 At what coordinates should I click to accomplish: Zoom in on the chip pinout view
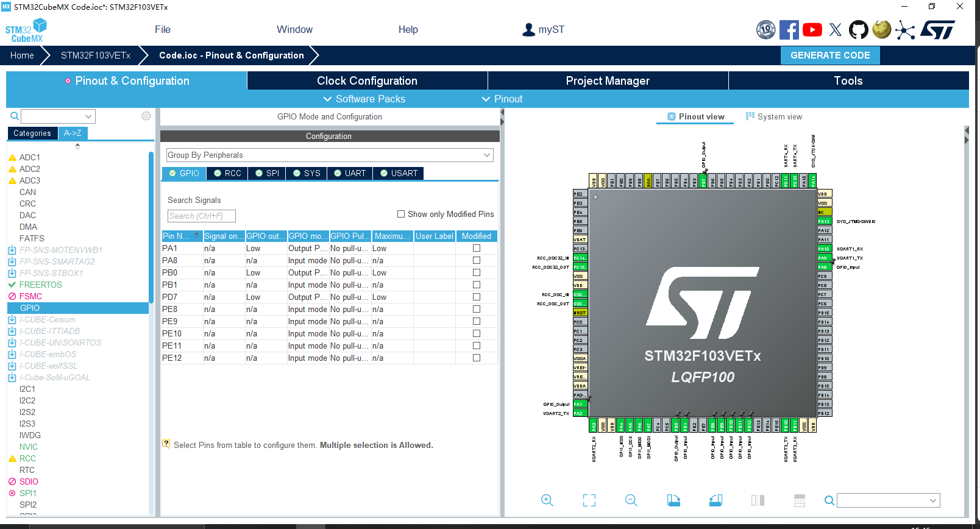(547, 500)
